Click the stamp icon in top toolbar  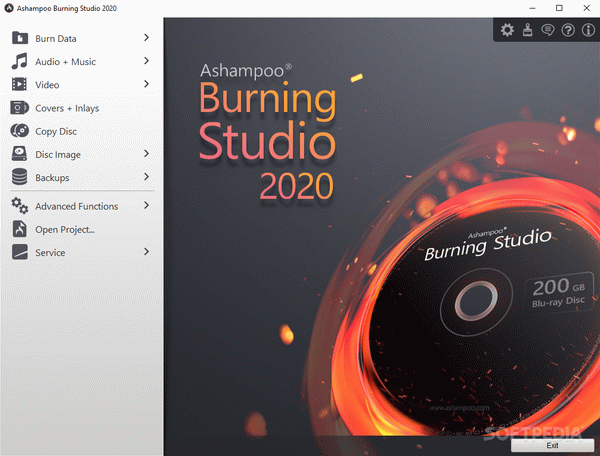click(x=528, y=30)
